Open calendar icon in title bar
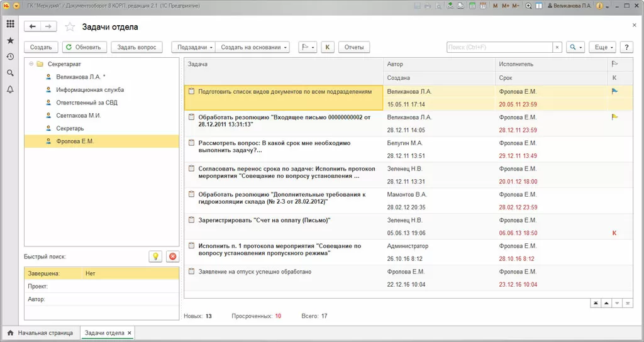The image size is (644, 342). click(x=483, y=6)
